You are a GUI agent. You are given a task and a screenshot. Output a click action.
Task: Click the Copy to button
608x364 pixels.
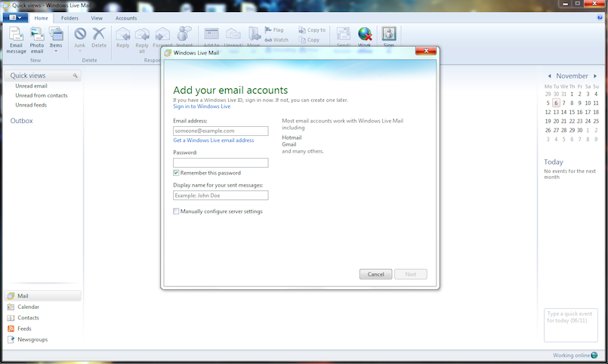tap(312, 30)
